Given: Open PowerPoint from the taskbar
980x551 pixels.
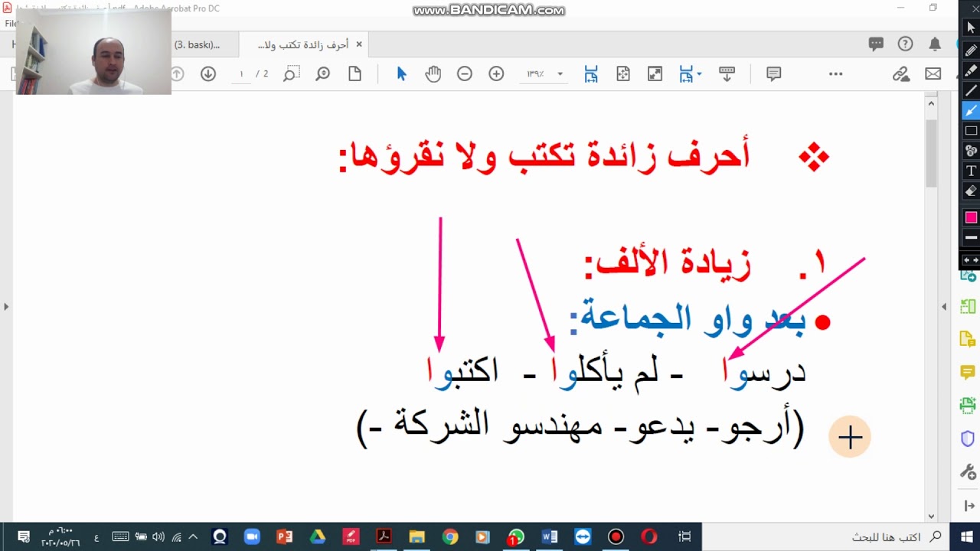Looking at the screenshot, I should (285, 536).
